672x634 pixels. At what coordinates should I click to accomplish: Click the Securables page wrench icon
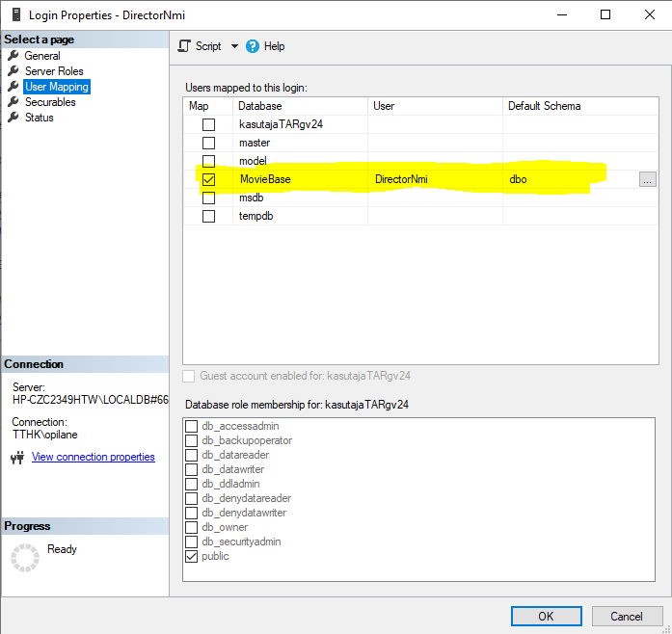[13, 102]
